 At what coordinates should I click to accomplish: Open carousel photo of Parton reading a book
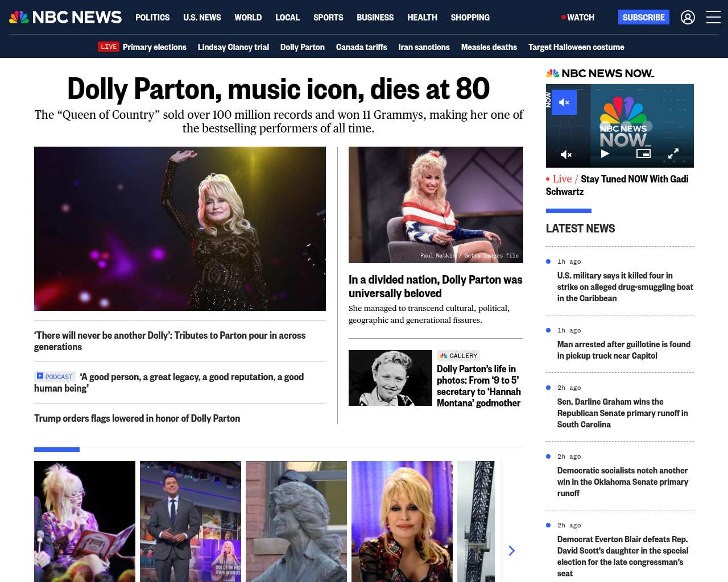tap(85, 521)
